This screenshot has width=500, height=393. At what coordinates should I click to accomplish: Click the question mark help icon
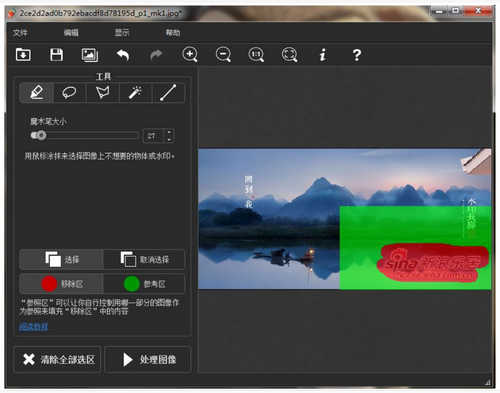click(357, 55)
